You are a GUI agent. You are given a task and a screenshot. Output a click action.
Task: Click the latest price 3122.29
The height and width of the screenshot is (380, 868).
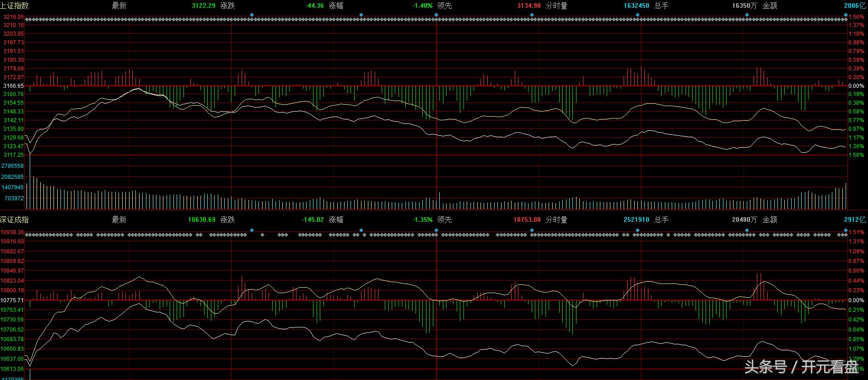click(204, 6)
